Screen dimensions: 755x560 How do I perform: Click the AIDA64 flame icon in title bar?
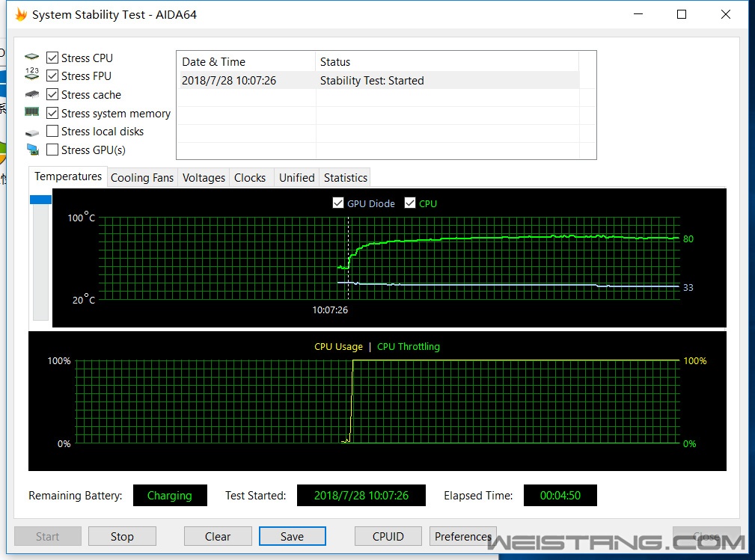click(x=21, y=14)
